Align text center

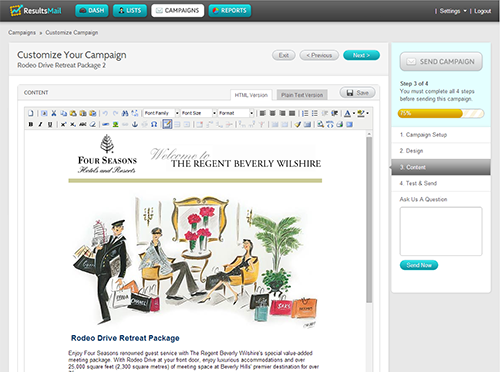[x=272, y=113]
